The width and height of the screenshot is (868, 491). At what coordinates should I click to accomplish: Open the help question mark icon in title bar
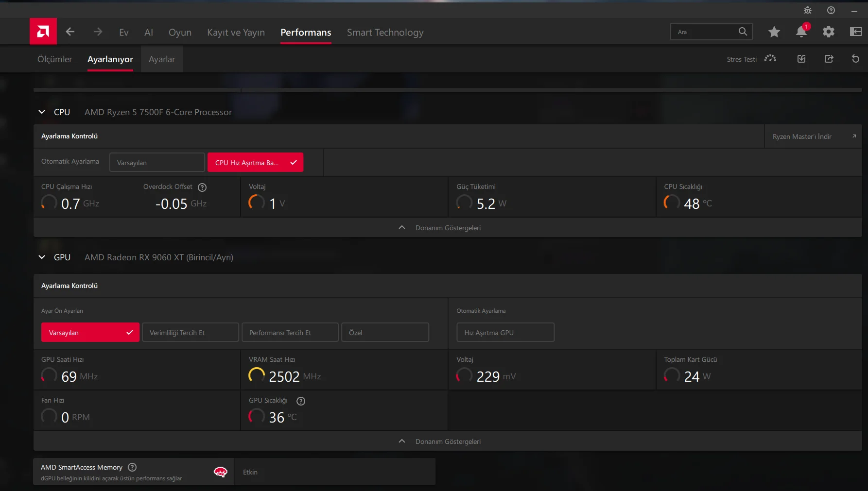coord(831,10)
